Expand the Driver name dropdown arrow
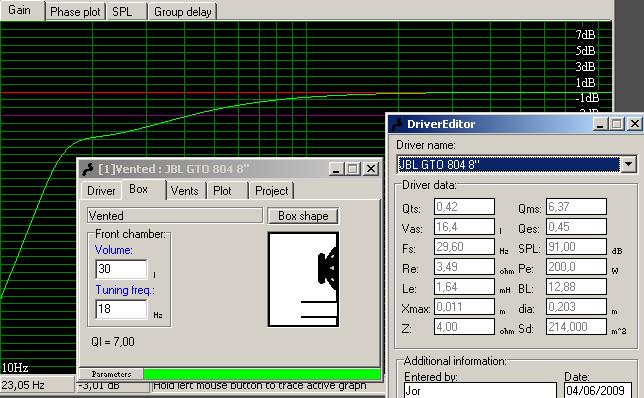The image size is (644, 398). click(628, 164)
